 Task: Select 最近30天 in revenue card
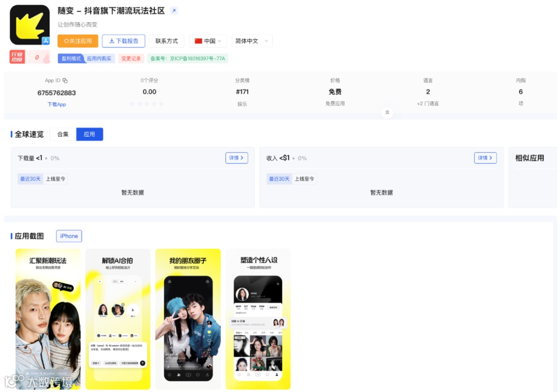[279, 179]
